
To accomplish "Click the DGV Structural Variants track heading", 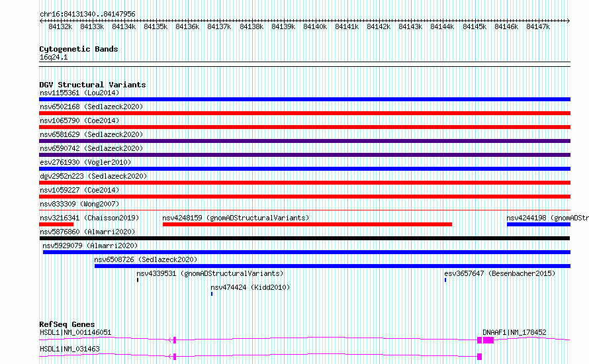I will (x=93, y=85).
